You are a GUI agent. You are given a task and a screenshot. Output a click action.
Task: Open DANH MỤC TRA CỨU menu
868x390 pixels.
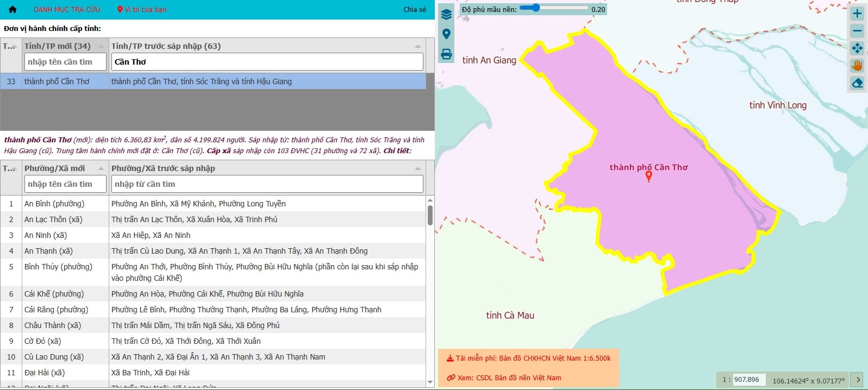point(67,9)
